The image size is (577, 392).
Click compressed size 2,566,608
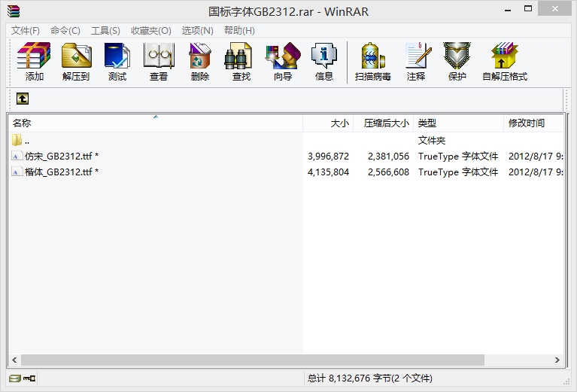click(x=389, y=172)
